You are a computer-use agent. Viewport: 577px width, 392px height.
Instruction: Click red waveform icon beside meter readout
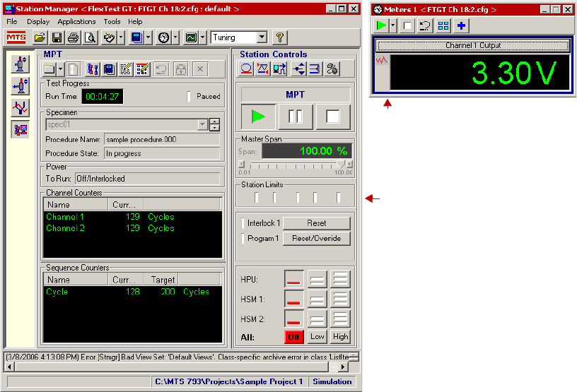pyautogui.click(x=382, y=60)
